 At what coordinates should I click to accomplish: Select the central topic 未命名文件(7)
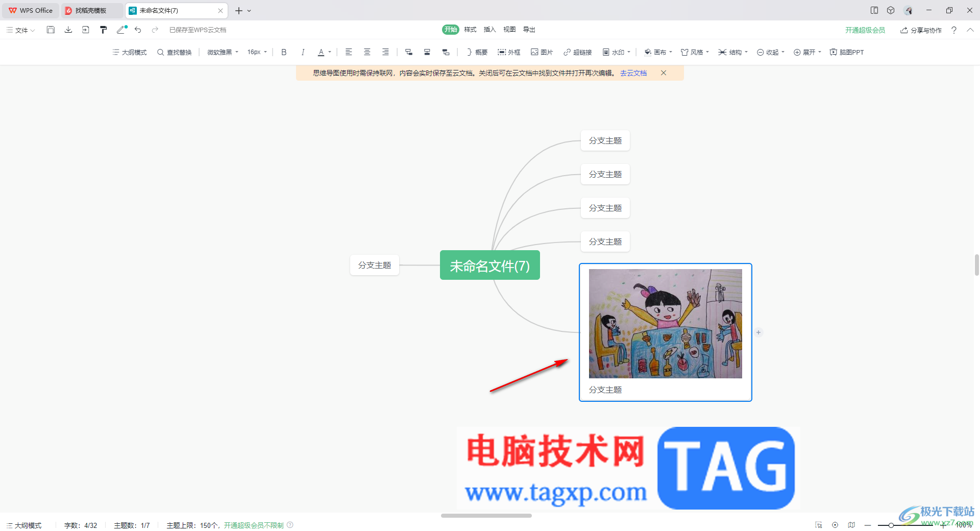[x=490, y=265]
